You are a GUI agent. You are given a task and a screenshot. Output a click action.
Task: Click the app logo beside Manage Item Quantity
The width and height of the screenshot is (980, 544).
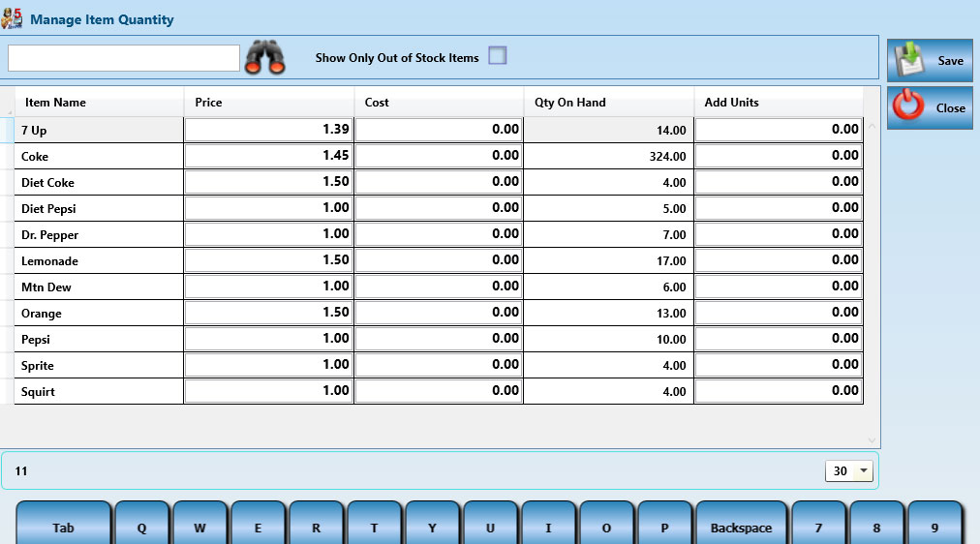tap(12, 18)
